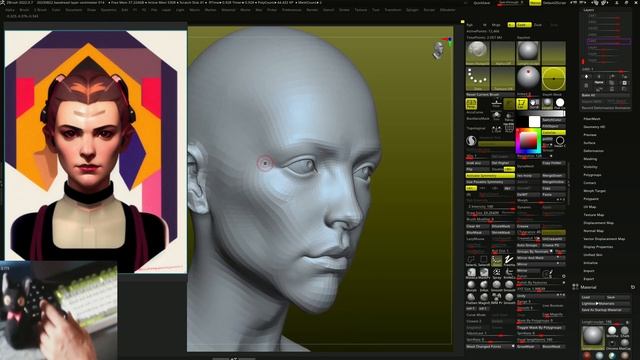
Task: Expand the Surface subpalette
Action: pyautogui.click(x=589, y=143)
